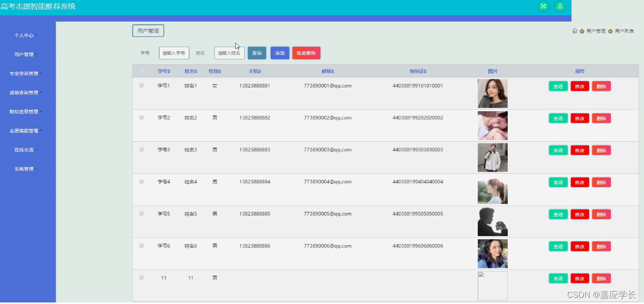Delete 学号3 with the 删除 button
This screenshot has width=644, height=304.
(601, 150)
